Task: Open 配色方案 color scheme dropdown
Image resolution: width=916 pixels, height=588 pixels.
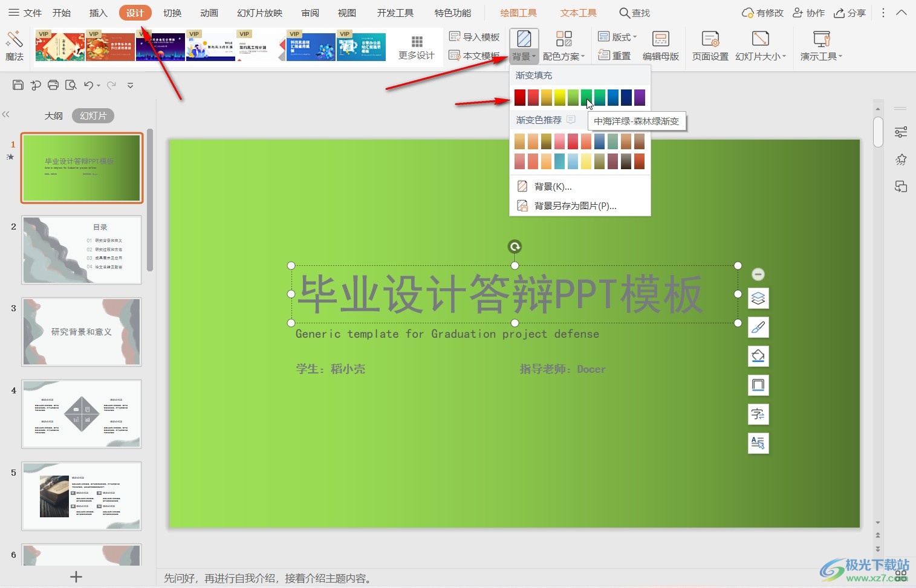Action: coord(564,46)
